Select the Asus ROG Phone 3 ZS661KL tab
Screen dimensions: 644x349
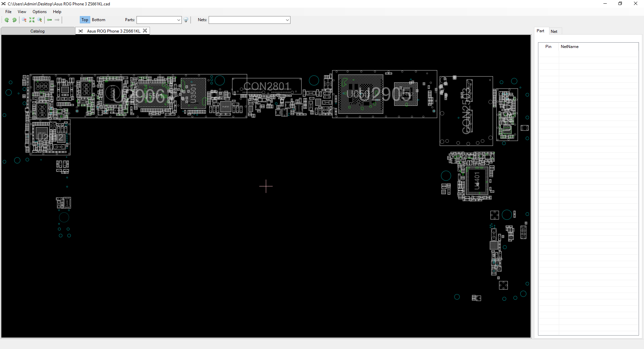[113, 31]
